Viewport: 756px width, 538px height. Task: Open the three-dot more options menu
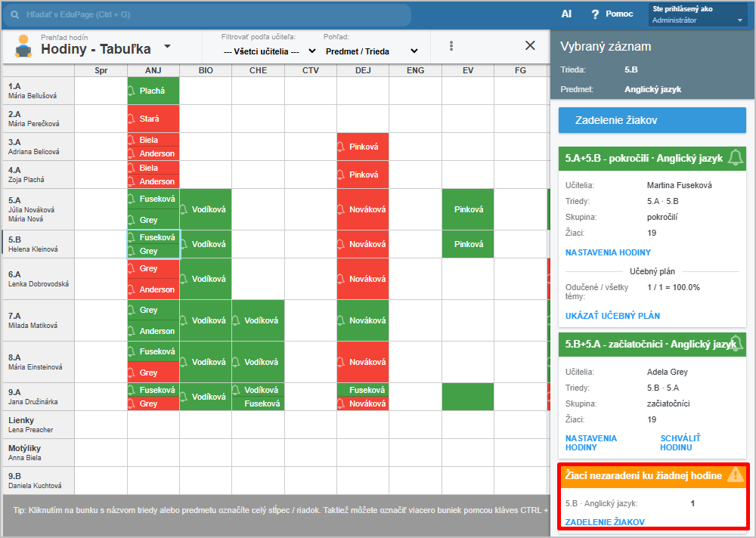pyautogui.click(x=451, y=46)
